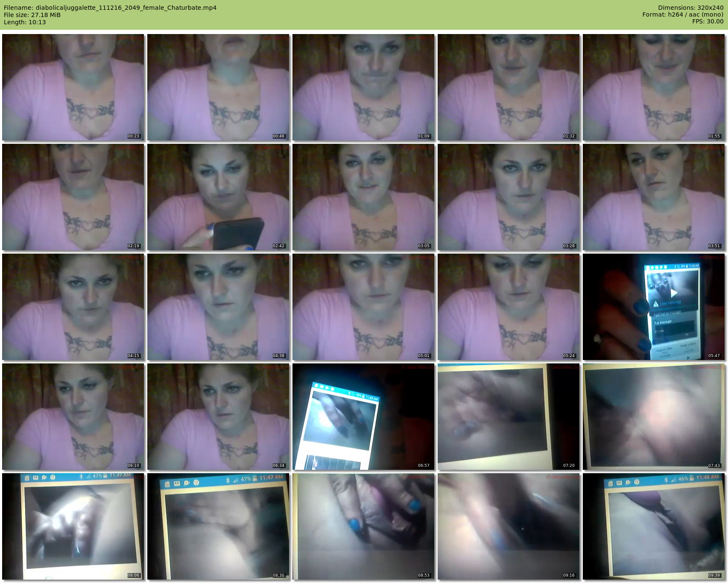
Task: Click the frame marked 02:19
Action: [73, 197]
